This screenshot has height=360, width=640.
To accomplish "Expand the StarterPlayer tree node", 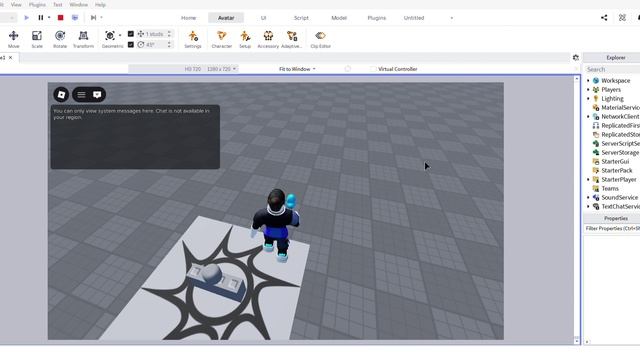I will click(588, 180).
